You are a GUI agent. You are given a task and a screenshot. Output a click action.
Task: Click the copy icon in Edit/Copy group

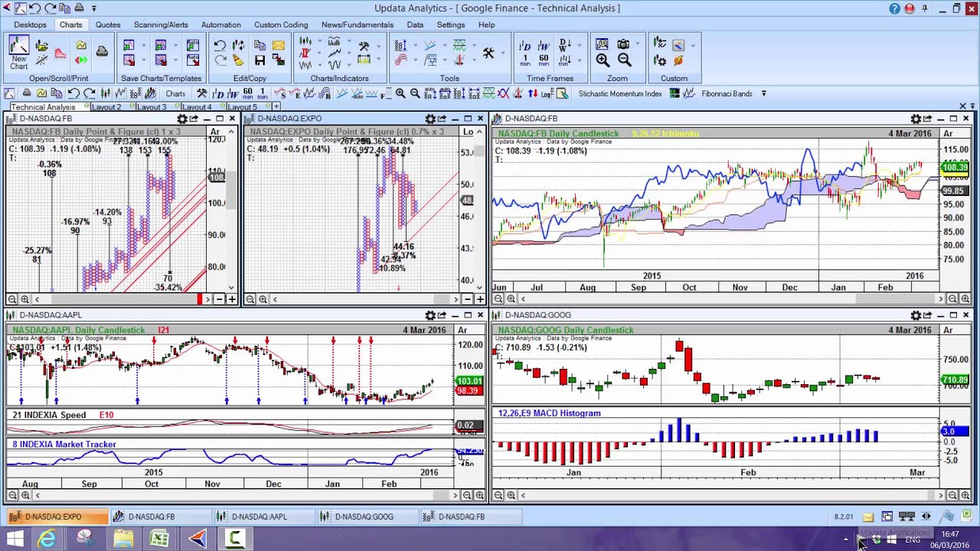pyautogui.click(x=260, y=45)
